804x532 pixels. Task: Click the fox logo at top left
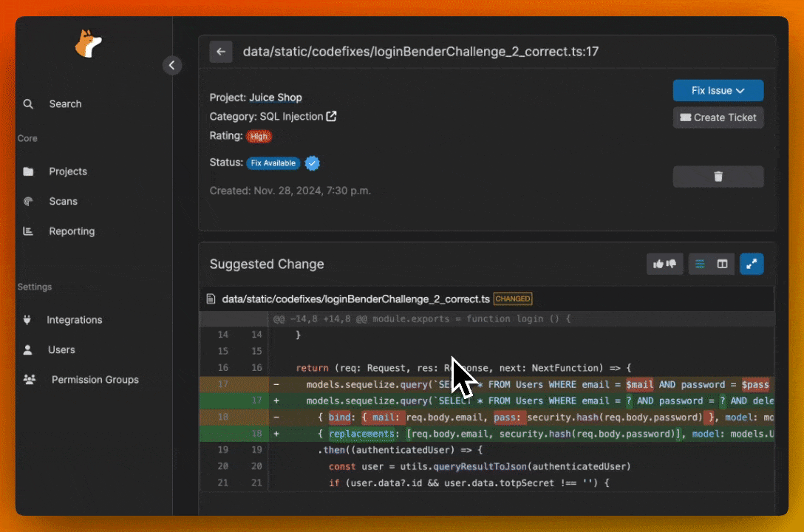click(87, 45)
